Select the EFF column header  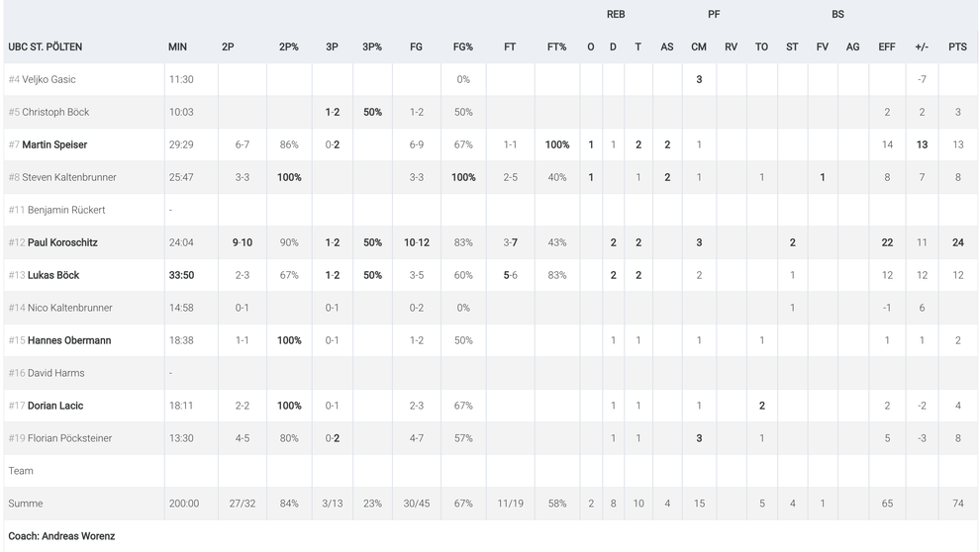[887, 46]
